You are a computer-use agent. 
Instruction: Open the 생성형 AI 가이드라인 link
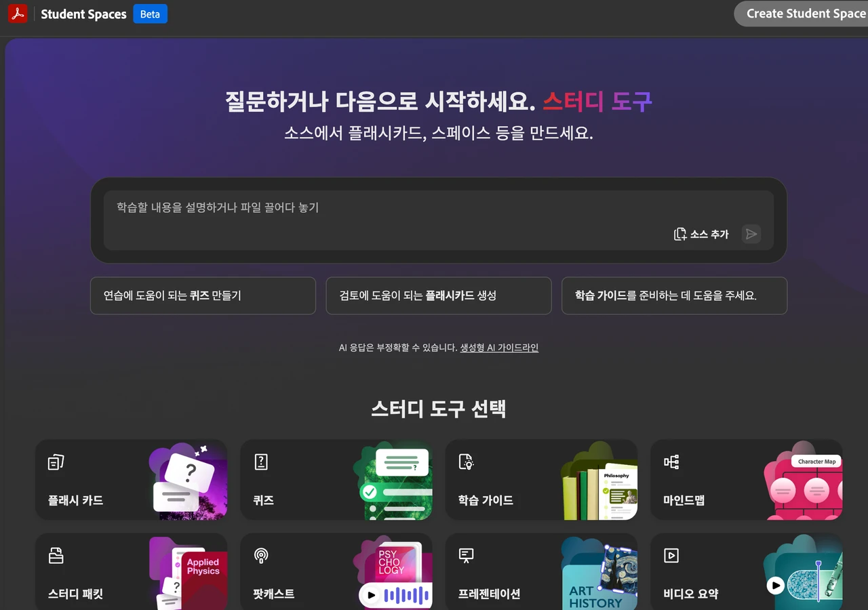coord(499,348)
